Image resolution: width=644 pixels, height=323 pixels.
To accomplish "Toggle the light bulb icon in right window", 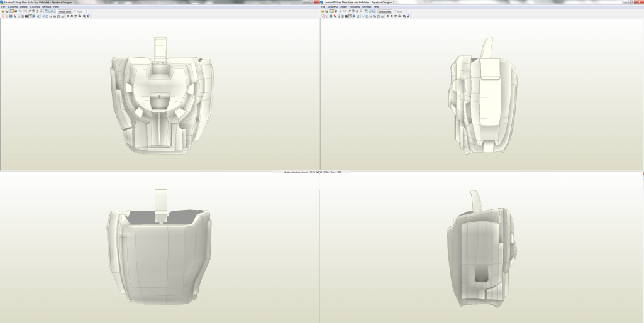I will (x=332, y=11).
